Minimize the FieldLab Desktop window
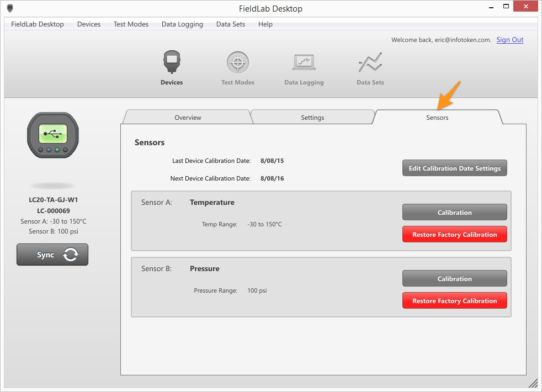542x392 pixels. 491,7
